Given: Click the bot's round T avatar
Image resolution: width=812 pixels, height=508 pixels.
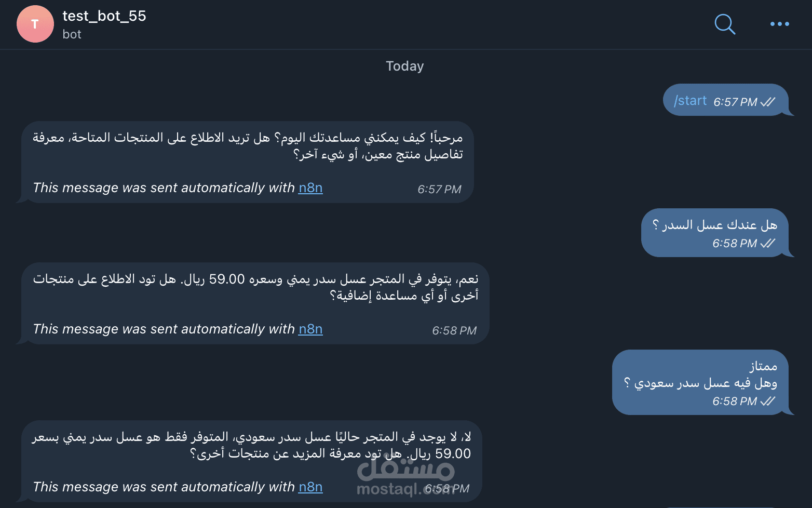Looking at the screenshot, I should [x=35, y=24].
